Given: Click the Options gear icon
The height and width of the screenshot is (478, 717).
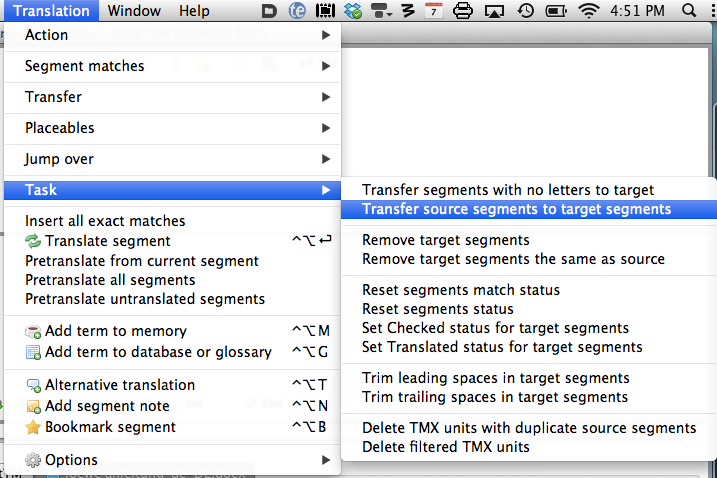Looking at the screenshot, I should point(33,460).
